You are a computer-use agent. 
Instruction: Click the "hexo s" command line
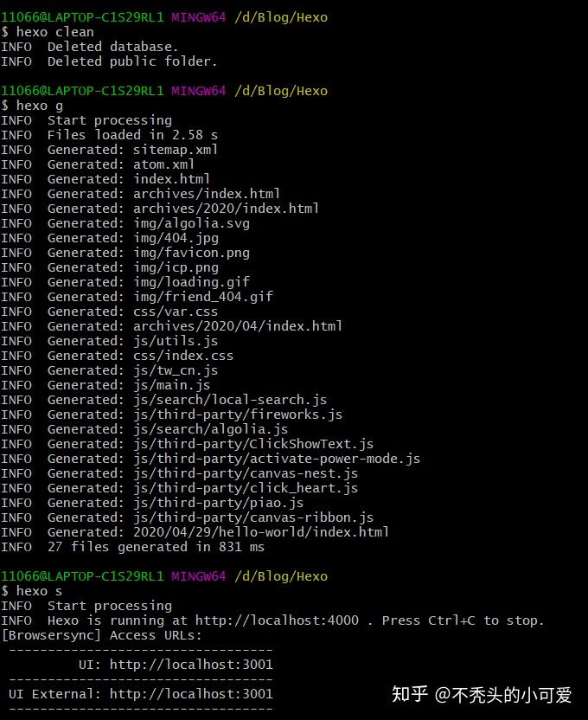pos(40,591)
